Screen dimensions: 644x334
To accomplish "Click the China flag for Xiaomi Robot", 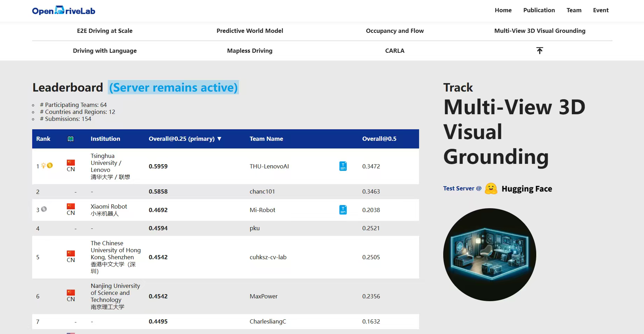I will 71,206.
